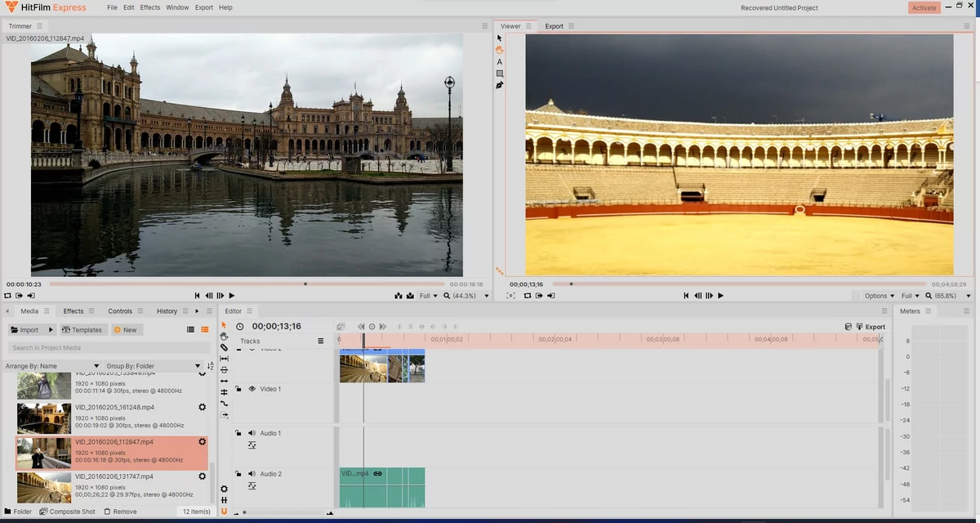Image resolution: width=980 pixels, height=523 pixels.
Task: Open Trimmer zoom (44.3%) dropdown
Action: tap(465, 296)
